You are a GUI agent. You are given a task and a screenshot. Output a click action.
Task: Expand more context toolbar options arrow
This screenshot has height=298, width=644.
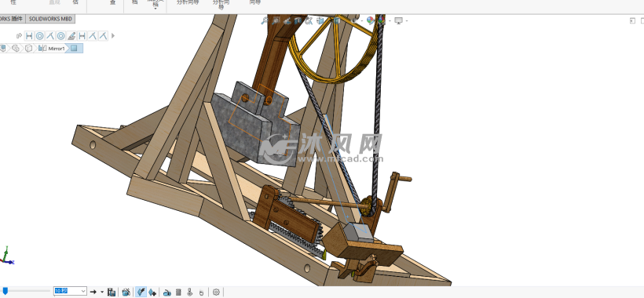[113, 36]
